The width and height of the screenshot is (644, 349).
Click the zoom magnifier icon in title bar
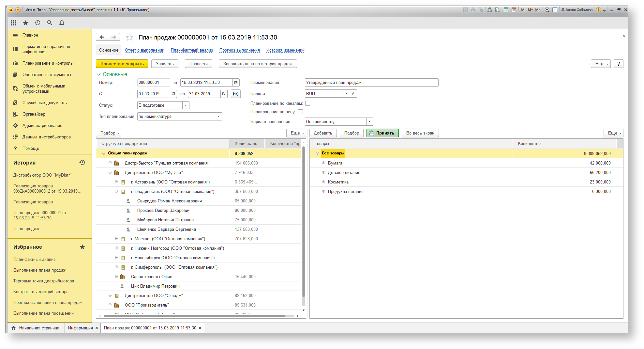(547, 10)
